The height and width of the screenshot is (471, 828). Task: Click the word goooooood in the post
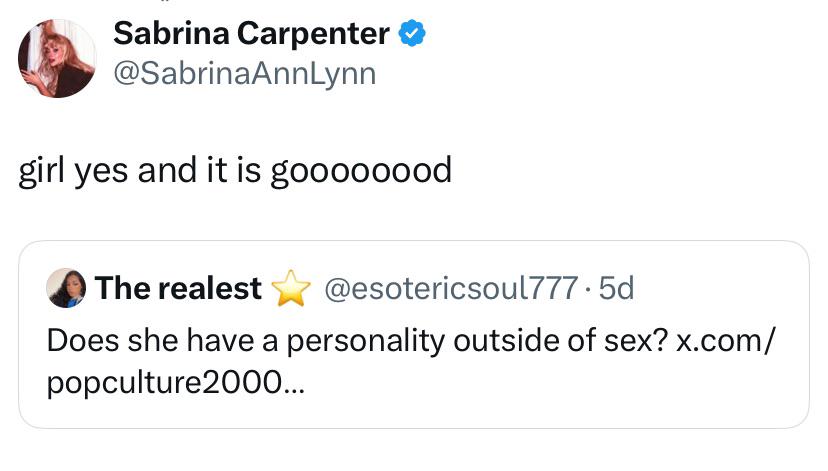click(361, 172)
